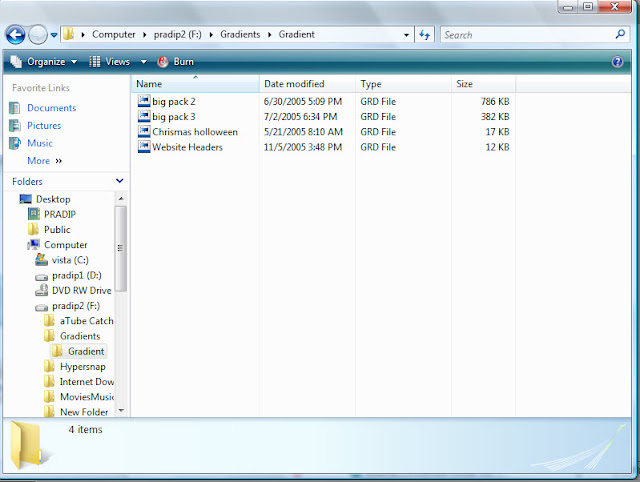Focus the Search input field
This screenshot has height=482, width=640.
[527, 35]
